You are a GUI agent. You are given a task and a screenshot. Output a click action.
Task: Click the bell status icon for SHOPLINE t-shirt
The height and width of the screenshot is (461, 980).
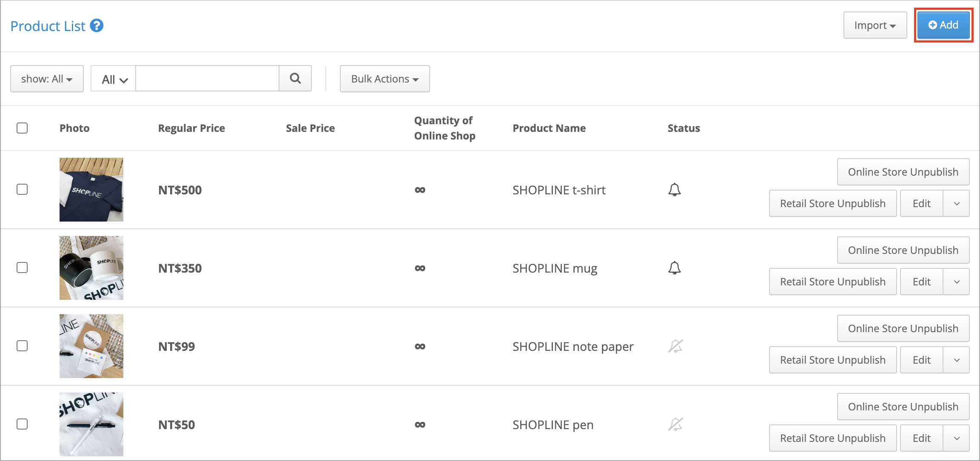674,190
